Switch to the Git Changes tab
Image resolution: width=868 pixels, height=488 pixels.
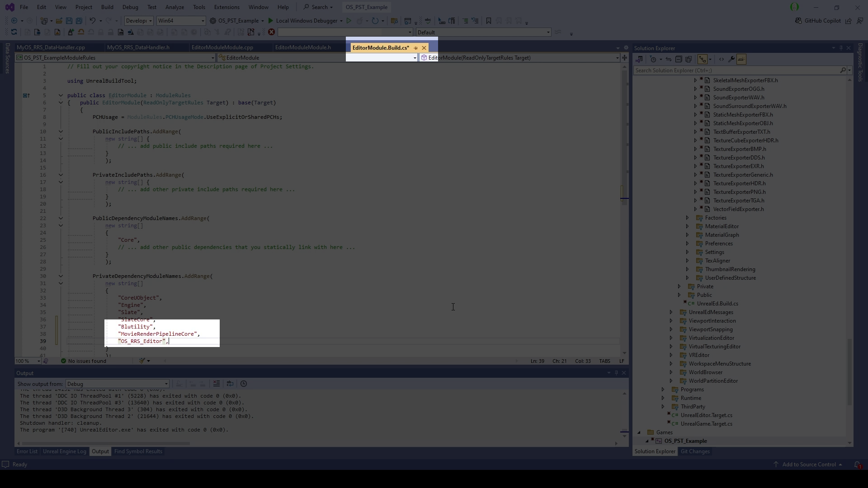(x=695, y=451)
